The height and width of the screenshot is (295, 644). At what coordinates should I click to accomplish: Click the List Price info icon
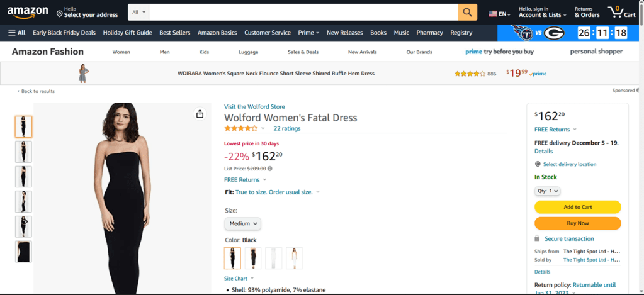pos(270,169)
